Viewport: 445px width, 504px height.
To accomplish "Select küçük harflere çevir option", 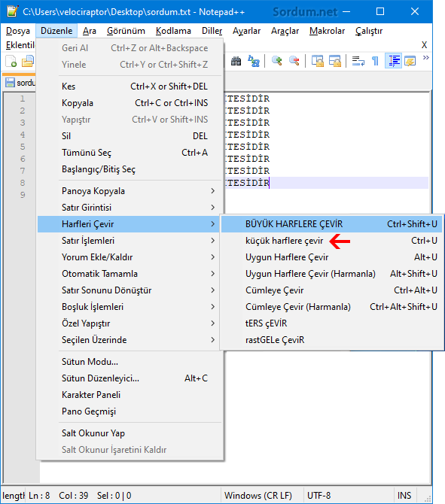I will tap(332, 241).
